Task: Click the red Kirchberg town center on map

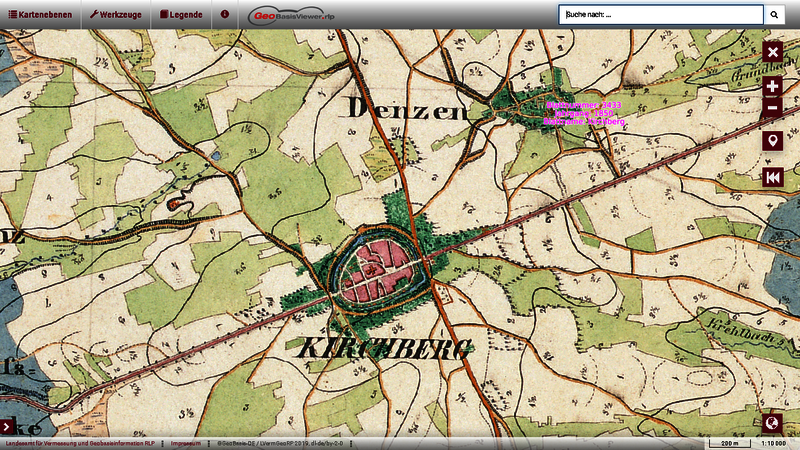Action: click(378, 271)
